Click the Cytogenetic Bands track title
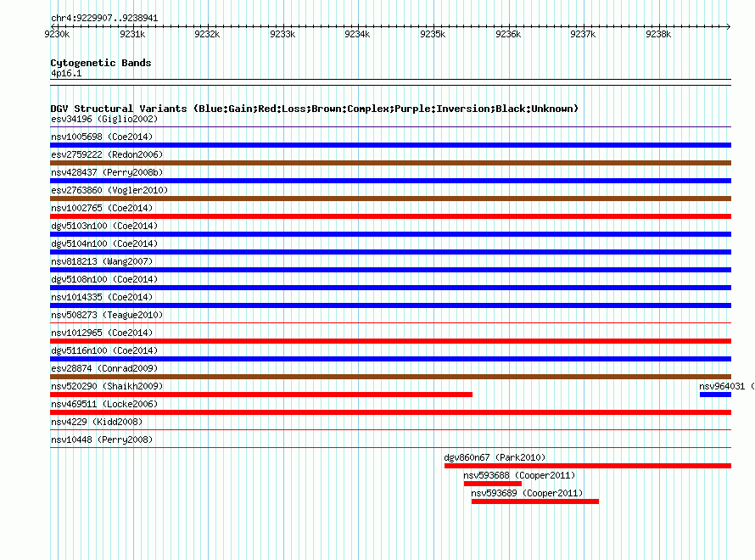This screenshot has height=560, width=755. click(x=101, y=63)
